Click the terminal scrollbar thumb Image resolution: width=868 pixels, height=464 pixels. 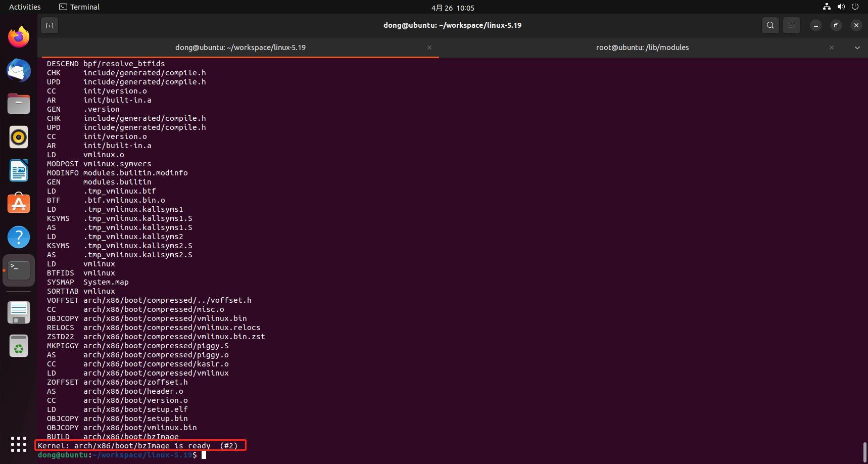[x=864, y=451]
